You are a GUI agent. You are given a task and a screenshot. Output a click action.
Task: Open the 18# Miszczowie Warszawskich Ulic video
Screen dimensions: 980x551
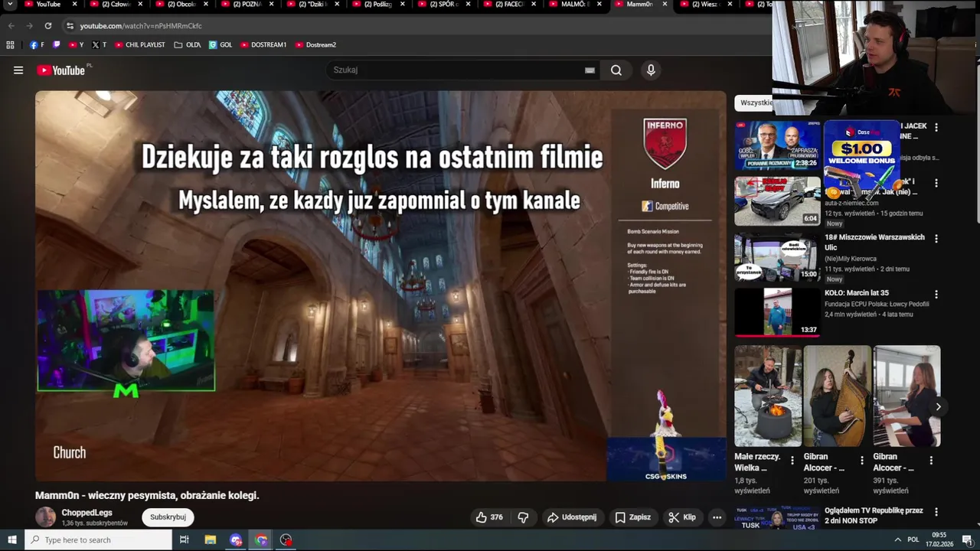[874, 243]
